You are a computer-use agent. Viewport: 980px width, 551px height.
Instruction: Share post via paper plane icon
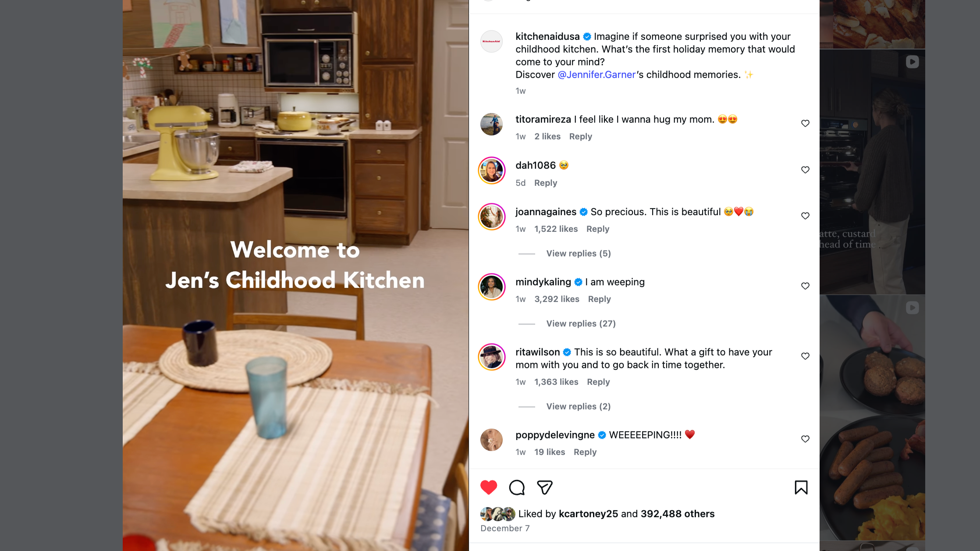click(545, 487)
